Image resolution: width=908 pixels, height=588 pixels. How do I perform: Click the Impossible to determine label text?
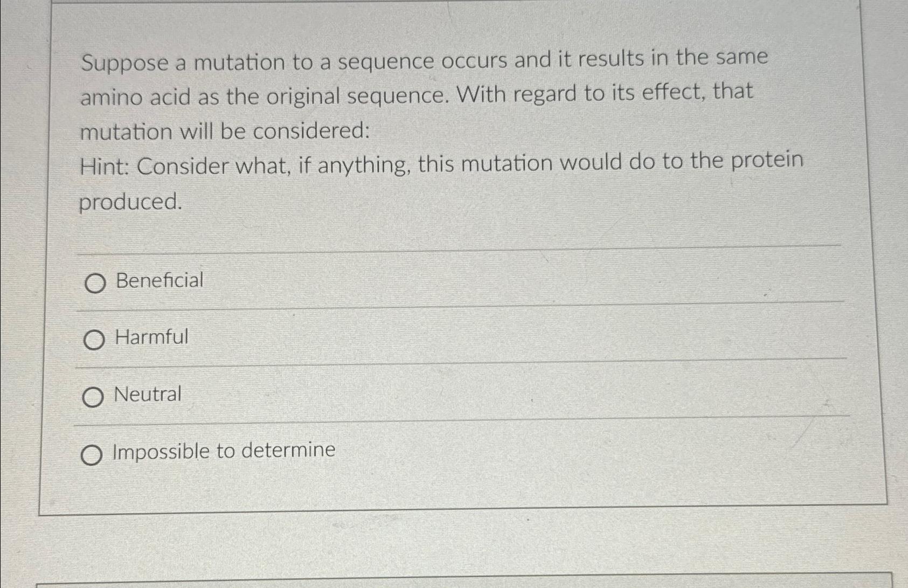[x=223, y=451]
